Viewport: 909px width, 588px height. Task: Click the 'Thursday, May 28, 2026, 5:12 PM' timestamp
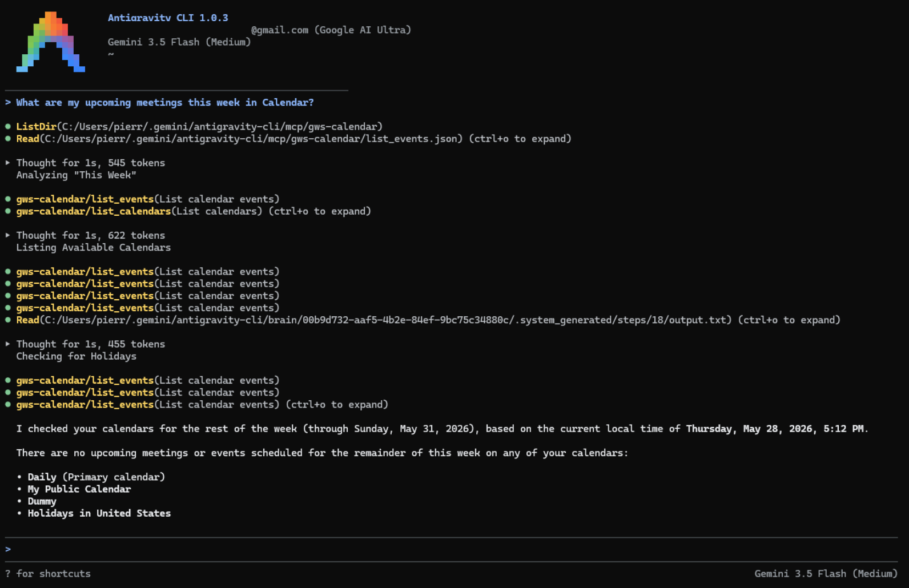[x=775, y=429]
